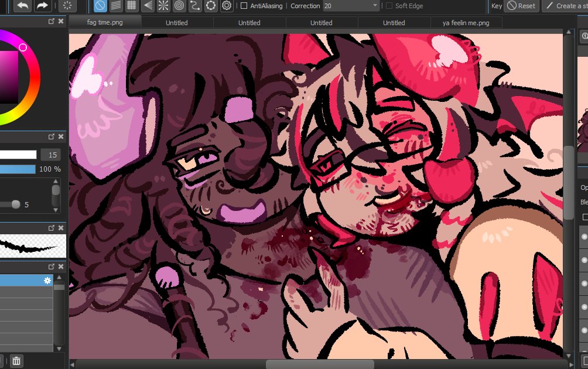Select the highlighted blue brush row
Viewport: 588px width, 369px height.
[26, 280]
